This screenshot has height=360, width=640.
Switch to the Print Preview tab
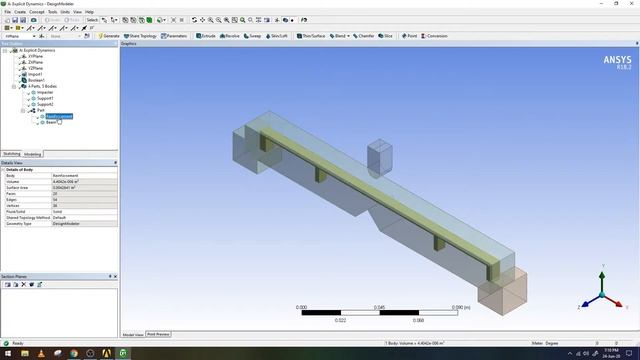pyautogui.click(x=158, y=334)
